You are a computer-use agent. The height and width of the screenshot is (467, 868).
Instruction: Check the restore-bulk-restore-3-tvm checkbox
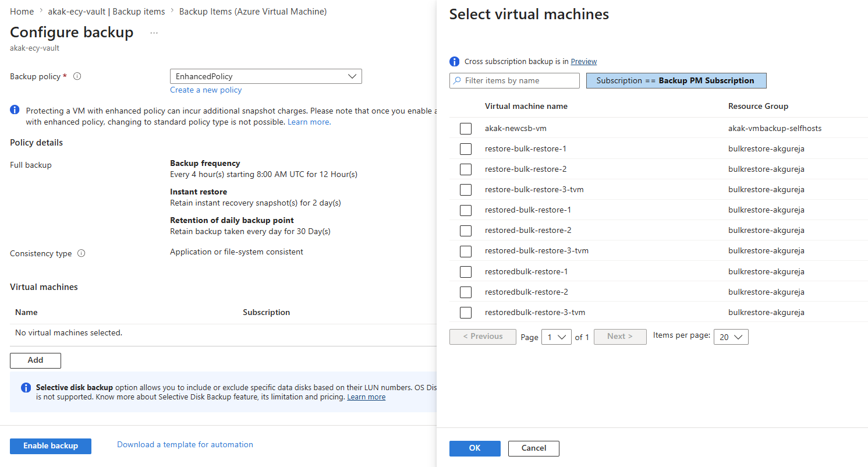pyautogui.click(x=466, y=190)
